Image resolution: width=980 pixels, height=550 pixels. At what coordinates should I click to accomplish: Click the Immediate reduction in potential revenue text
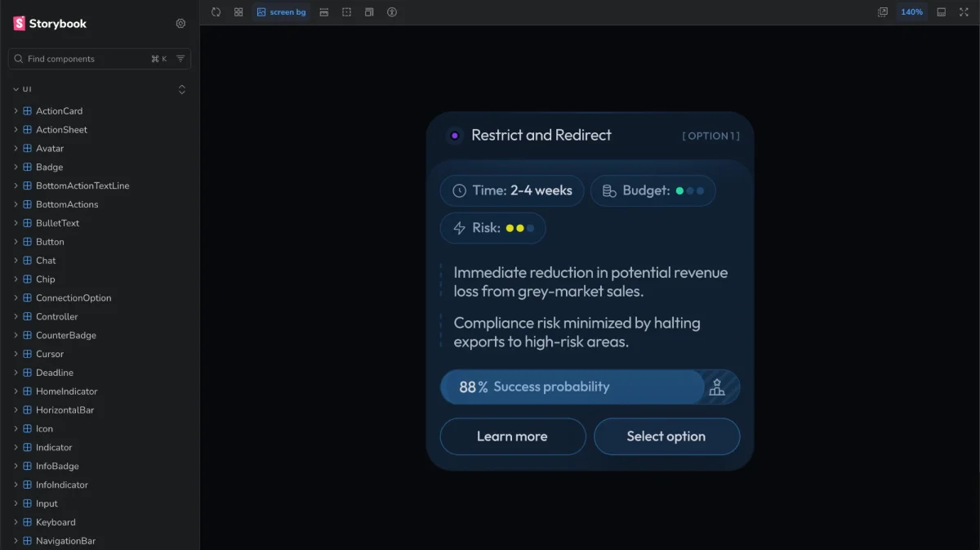tap(590, 282)
